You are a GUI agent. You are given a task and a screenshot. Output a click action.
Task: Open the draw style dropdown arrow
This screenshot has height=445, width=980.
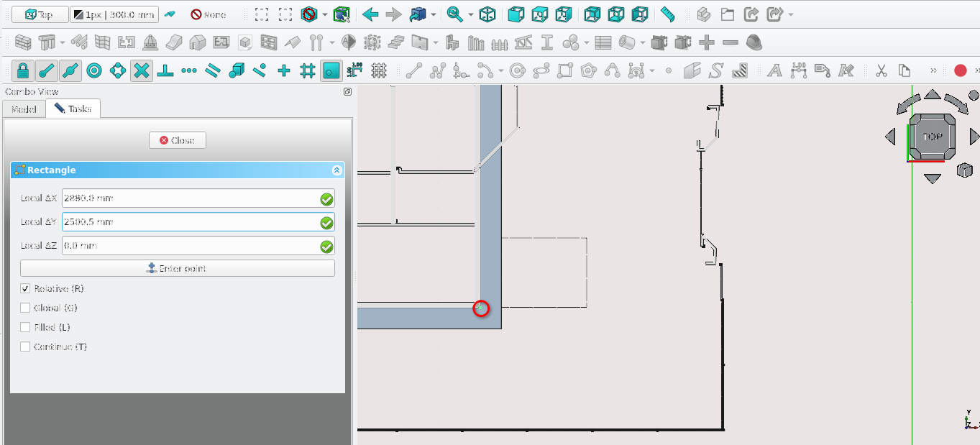click(x=325, y=14)
